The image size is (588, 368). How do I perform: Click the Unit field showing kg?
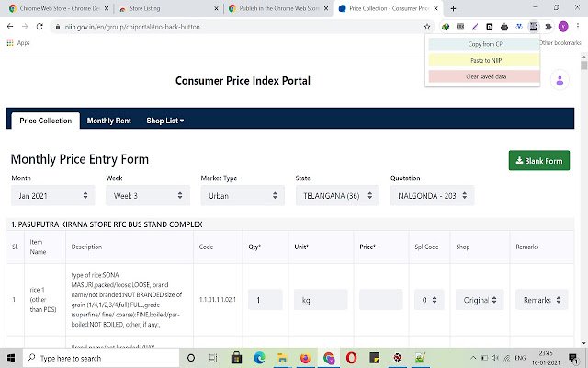pyautogui.click(x=321, y=300)
